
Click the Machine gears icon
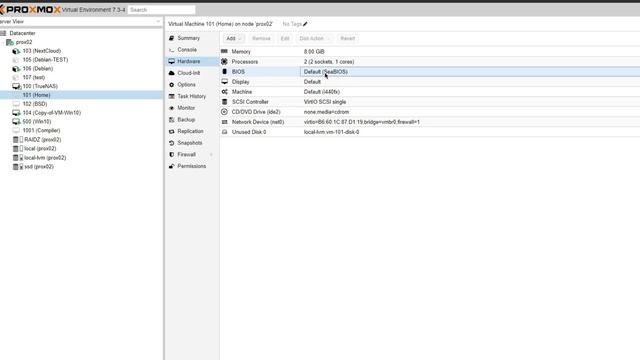[x=224, y=92]
